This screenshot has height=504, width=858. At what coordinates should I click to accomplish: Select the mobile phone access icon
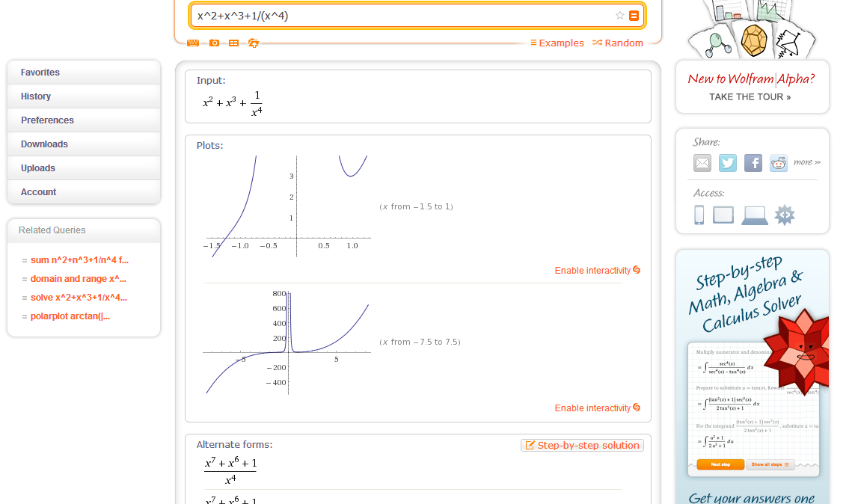click(x=699, y=215)
